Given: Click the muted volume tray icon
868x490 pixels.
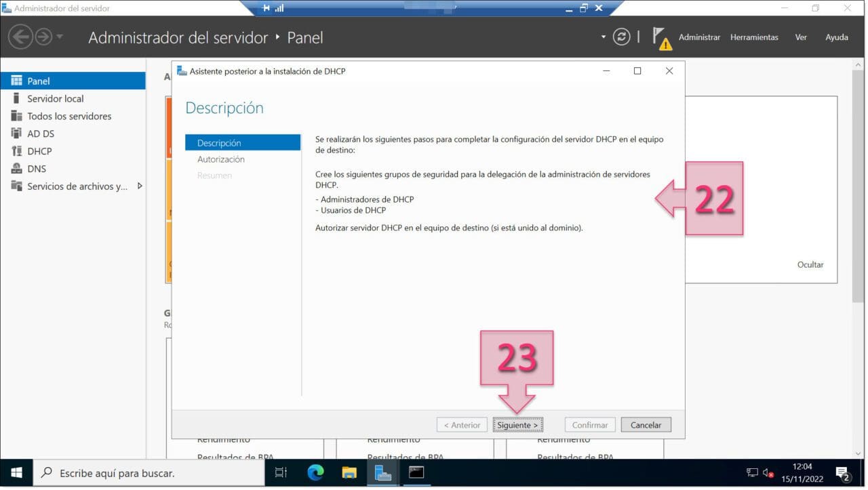Looking at the screenshot, I should click(768, 472).
